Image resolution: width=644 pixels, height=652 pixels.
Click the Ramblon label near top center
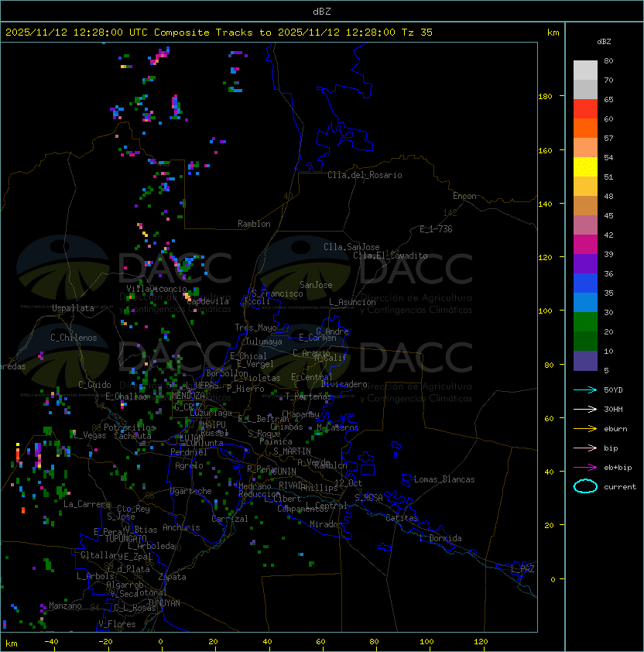pyautogui.click(x=254, y=224)
